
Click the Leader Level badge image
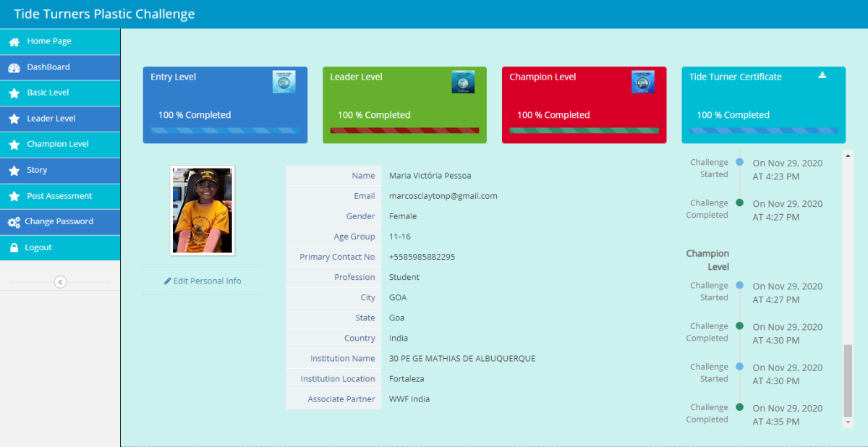[463, 82]
